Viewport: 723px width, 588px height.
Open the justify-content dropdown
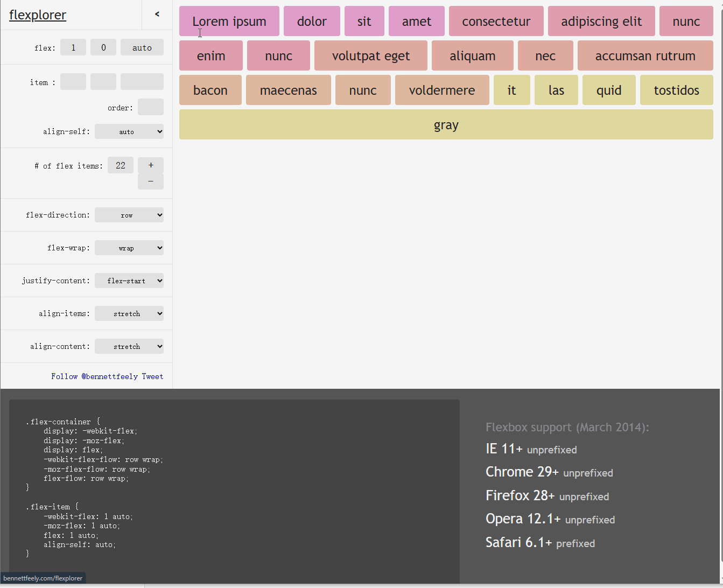pos(129,281)
